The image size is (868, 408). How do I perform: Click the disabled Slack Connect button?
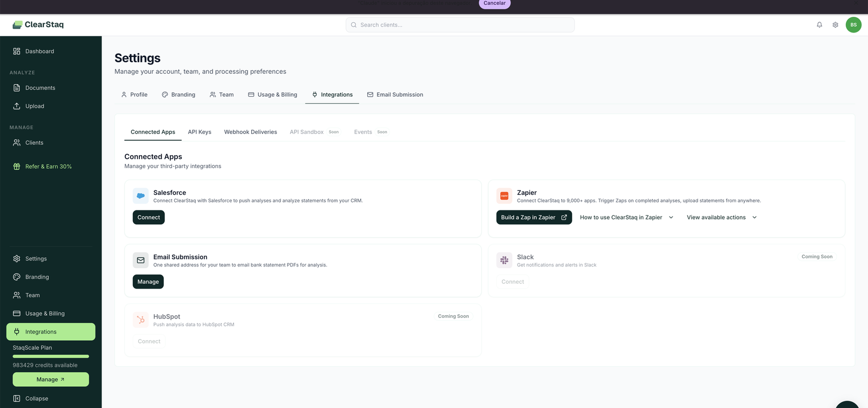tap(513, 282)
